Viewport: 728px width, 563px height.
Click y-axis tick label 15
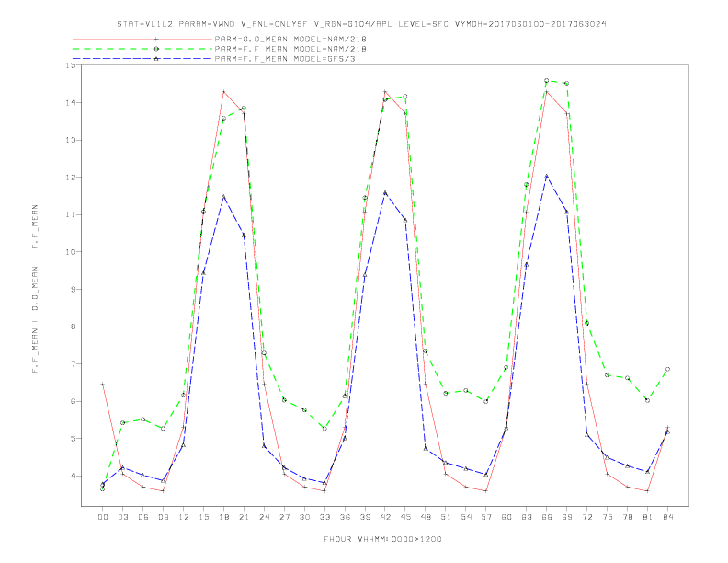tap(71, 65)
